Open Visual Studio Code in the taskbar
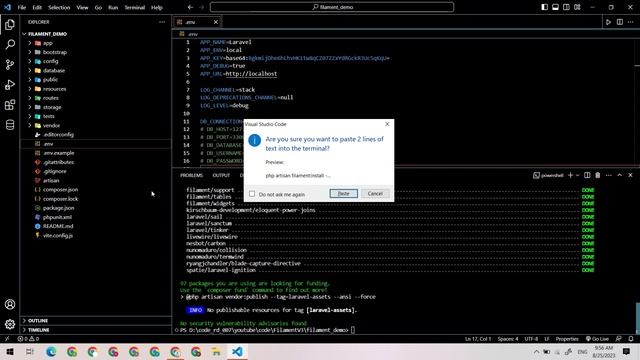The image size is (640, 360). pos(237,351)
